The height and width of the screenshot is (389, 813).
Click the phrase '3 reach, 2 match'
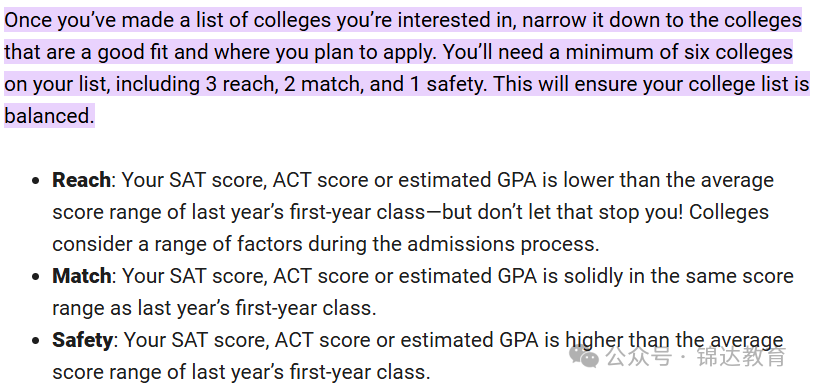(x=285, y=85)
